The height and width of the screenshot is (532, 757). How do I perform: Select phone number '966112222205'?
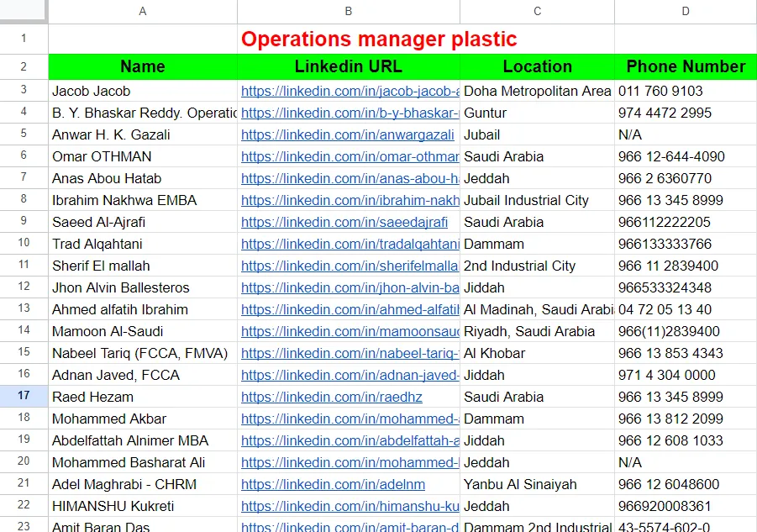[686, 222]
